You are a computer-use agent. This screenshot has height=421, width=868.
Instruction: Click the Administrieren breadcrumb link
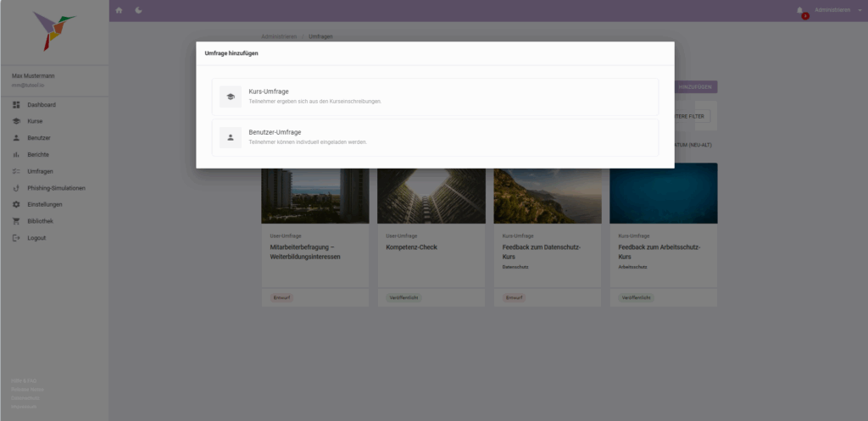(279, 37)
